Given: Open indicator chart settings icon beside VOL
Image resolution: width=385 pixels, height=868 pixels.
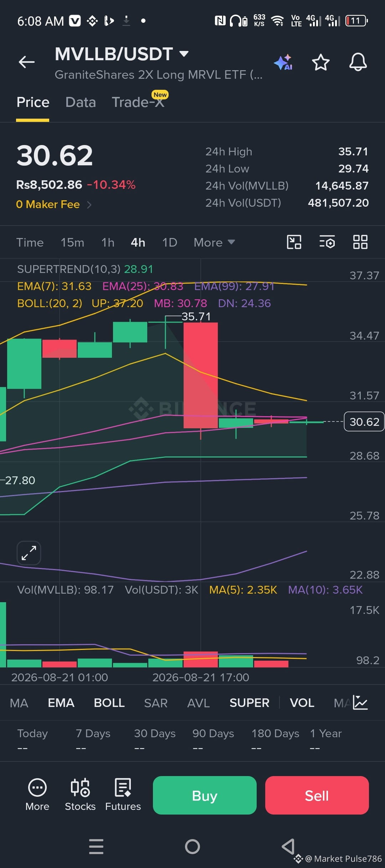Looking at the screenshot, I should coord(360,703).
